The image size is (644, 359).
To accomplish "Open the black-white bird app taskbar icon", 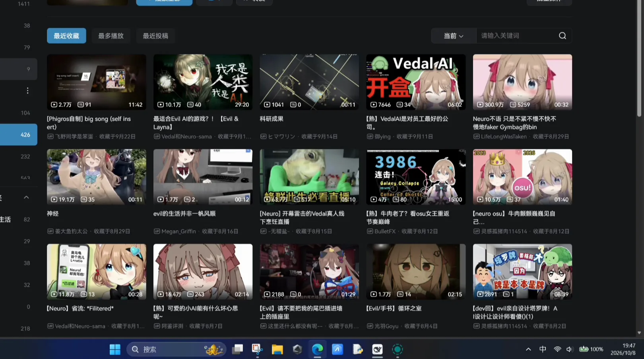I will (377, 349).
